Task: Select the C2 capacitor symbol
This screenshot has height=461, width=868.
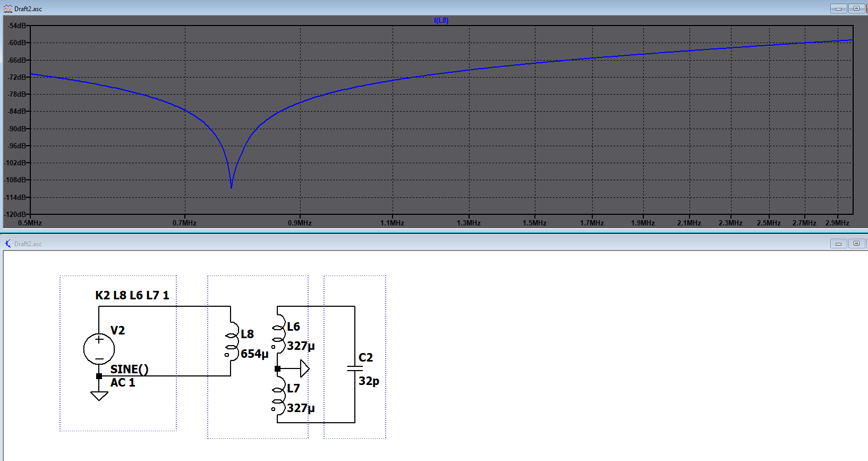Action: 354,368
